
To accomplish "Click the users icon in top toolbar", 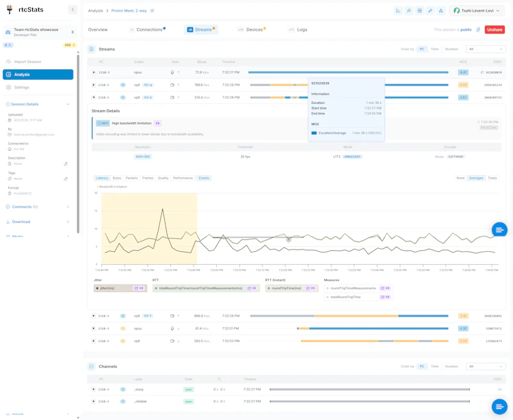I will click(409, 11).
